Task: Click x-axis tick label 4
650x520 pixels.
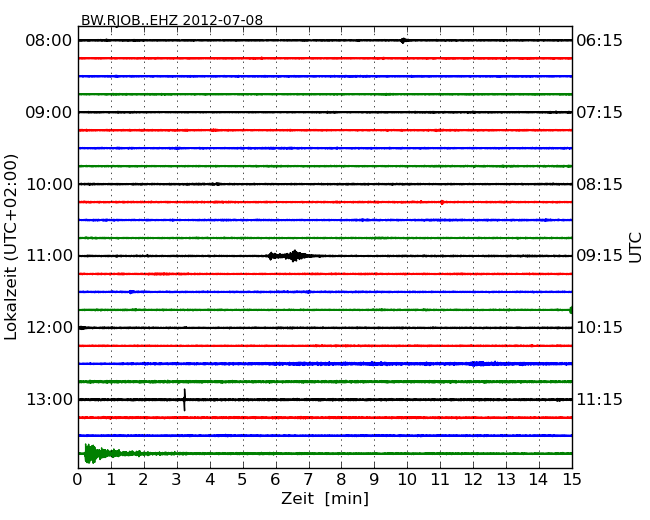Action: 210,479
